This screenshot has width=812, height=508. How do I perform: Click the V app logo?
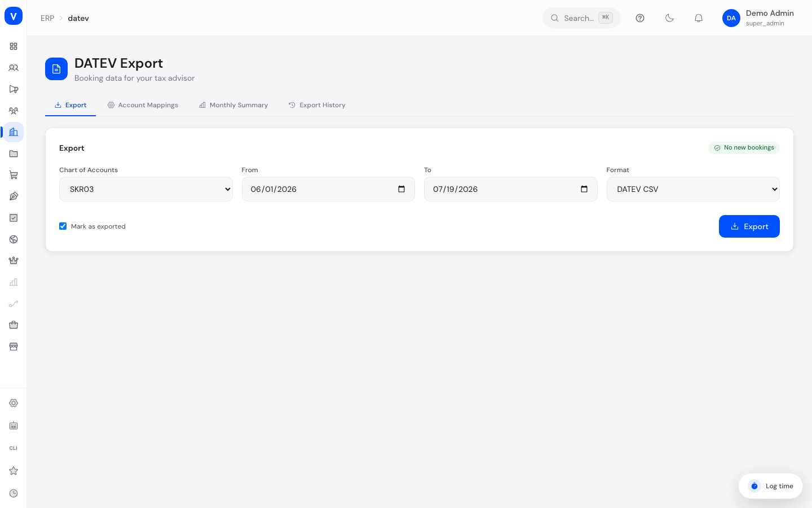(x=14, y=16)
